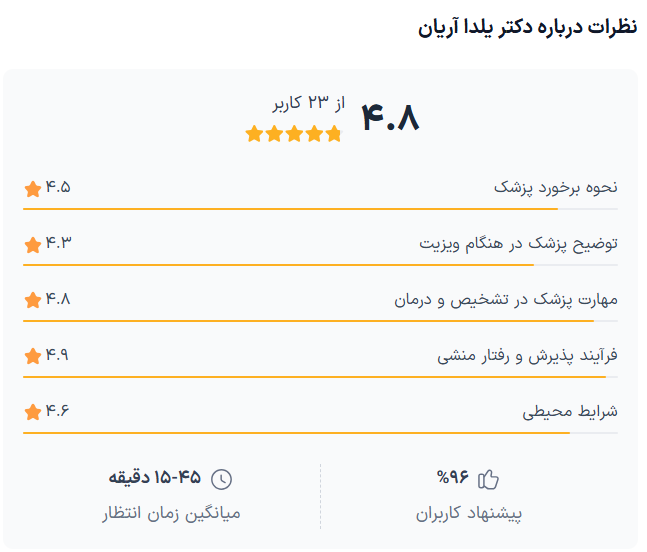This screenshot has width=647, height=552.
Task: Click the star icon beside the 4.5 rating
Action: click(32, 188)
